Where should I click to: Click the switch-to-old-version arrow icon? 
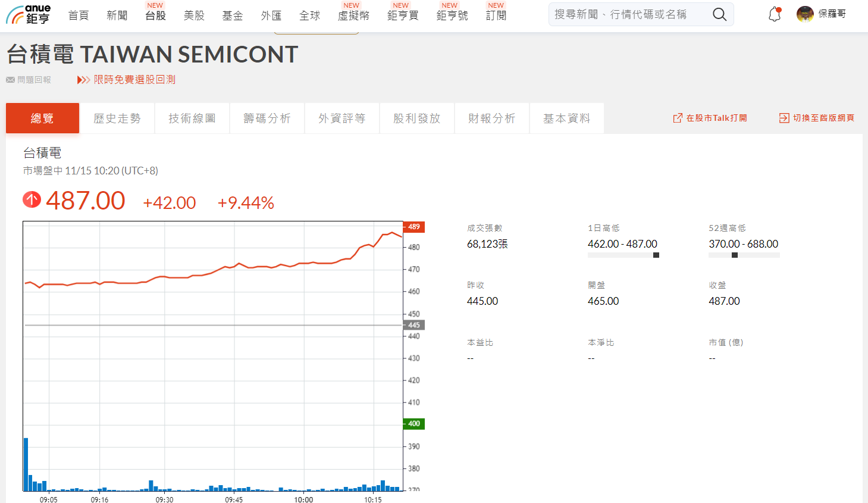784,118
